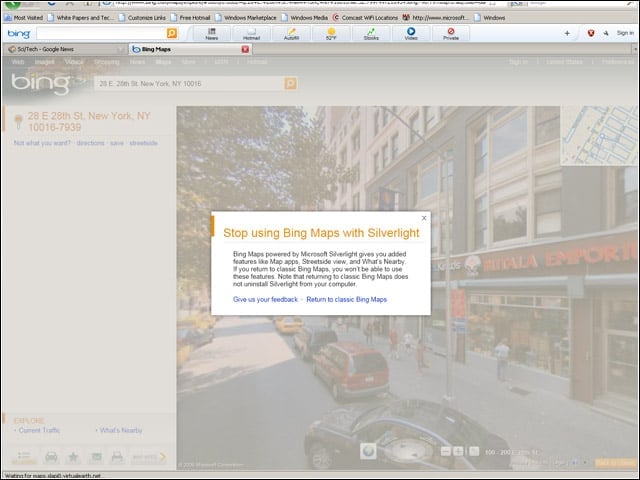Click the streetside zoom in plus button
This screenshot has height=480, width=640.
(458, 451)
